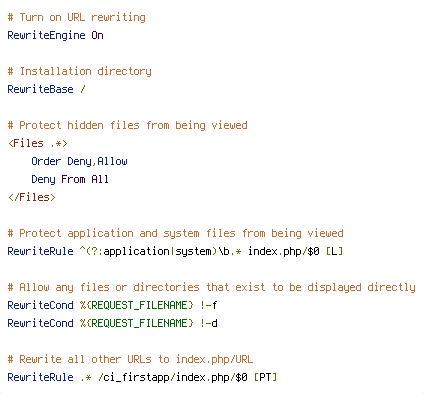Viewport: 424px width, 394px height.
Task: Click the closing </Files> tag
Action: 32,197
